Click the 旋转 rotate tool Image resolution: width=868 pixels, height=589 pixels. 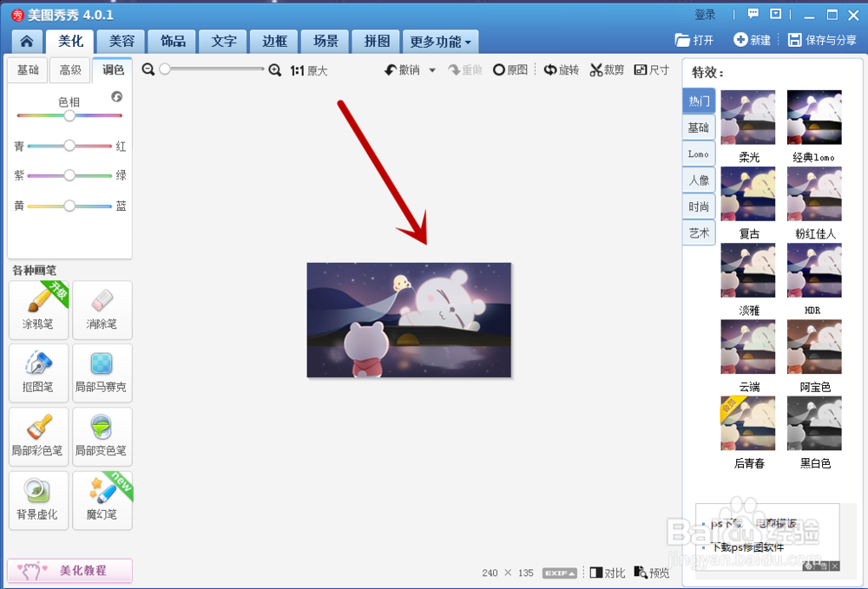click(x=562, y=69)
